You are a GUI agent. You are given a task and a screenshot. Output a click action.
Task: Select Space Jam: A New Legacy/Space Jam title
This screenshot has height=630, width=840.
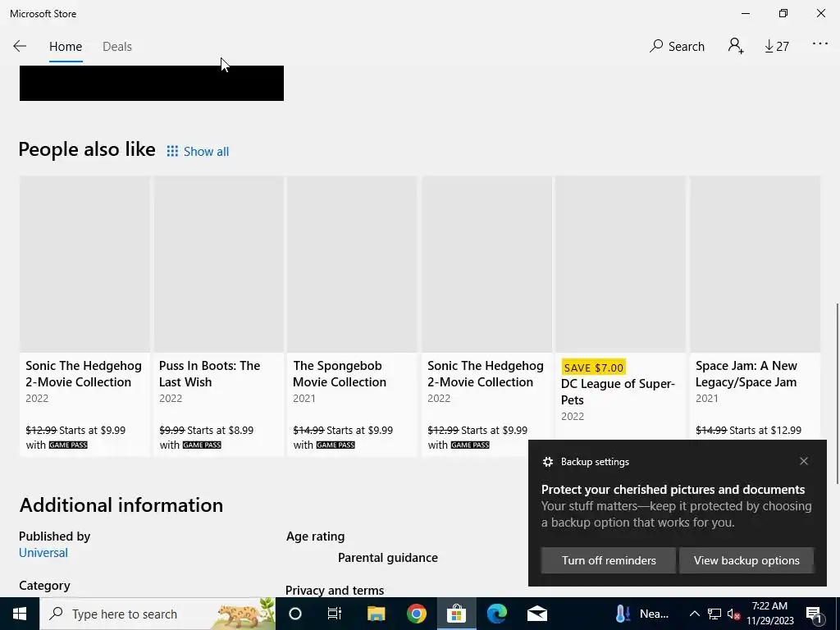(x=746, y=374)
